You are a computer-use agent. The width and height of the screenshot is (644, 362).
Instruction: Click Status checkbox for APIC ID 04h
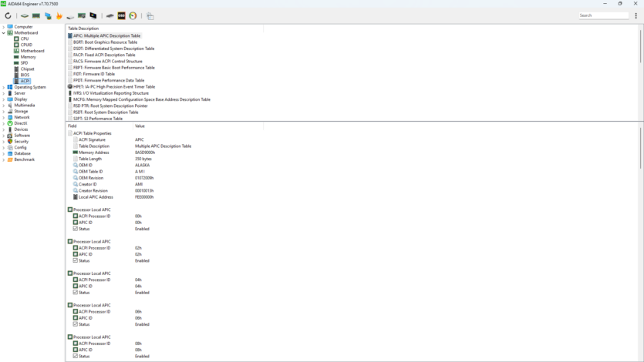coord(75,293)
